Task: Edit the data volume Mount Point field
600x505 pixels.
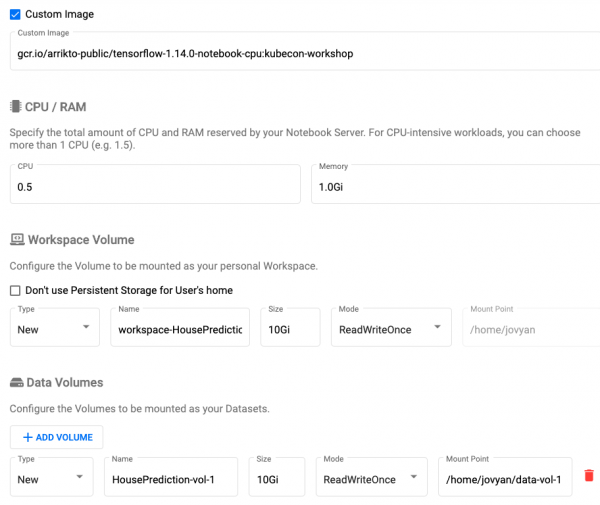Action: click(504, 479)
